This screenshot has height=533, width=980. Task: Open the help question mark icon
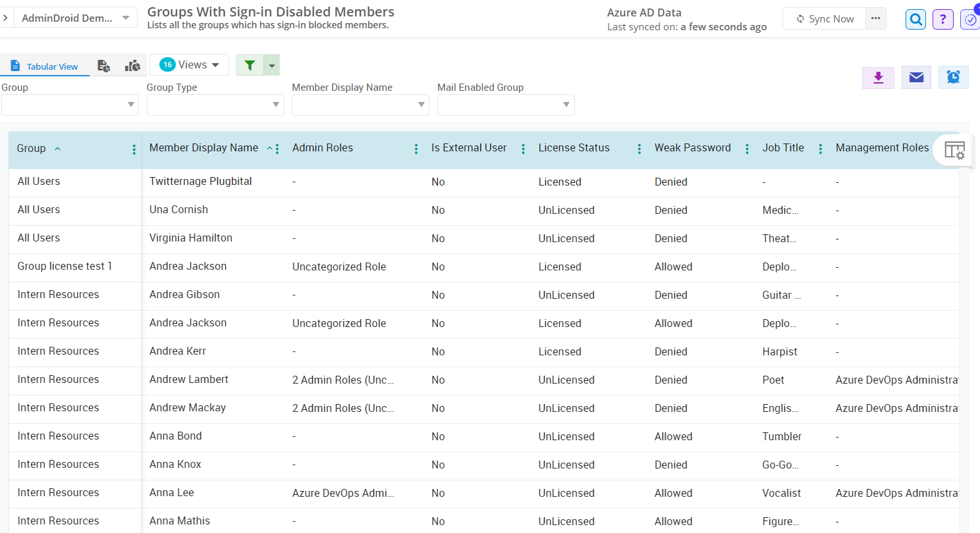pos(943,19)
